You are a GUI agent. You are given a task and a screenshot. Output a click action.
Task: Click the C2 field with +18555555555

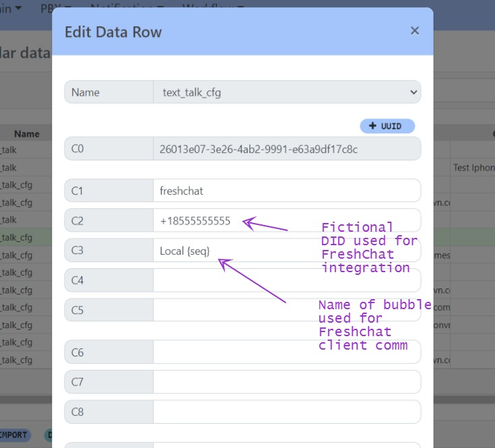(x=199, y=221)
